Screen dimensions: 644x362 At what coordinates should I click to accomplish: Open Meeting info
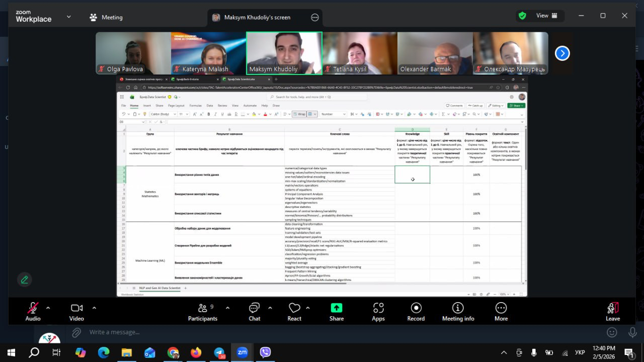click(x=458, y=308)
